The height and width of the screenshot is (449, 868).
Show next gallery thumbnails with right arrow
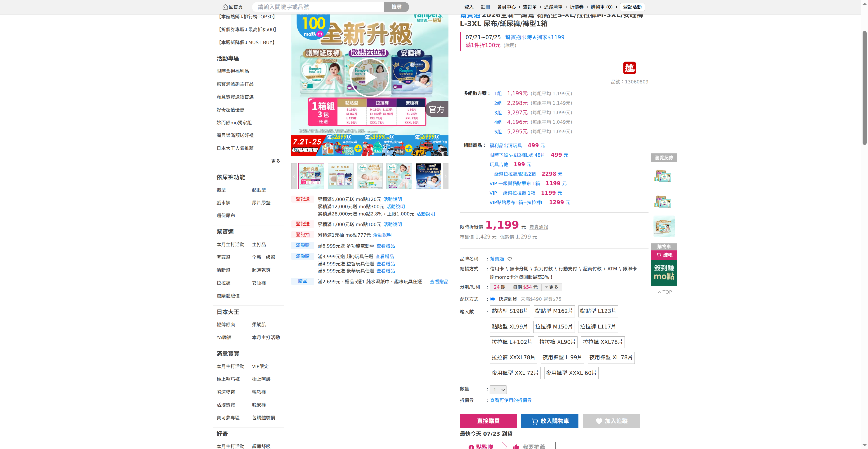(446, 176)
